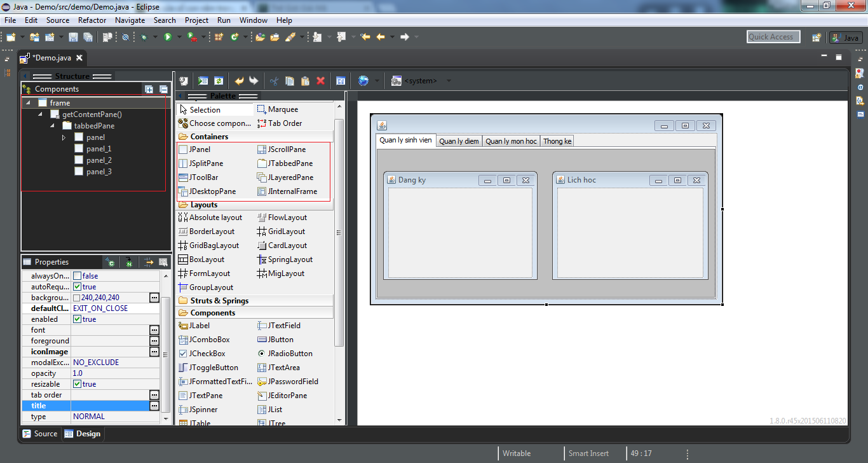Collapse the tabbedPane tree node
This screenshot has width=868, height=463.
[x=53, y=126]
